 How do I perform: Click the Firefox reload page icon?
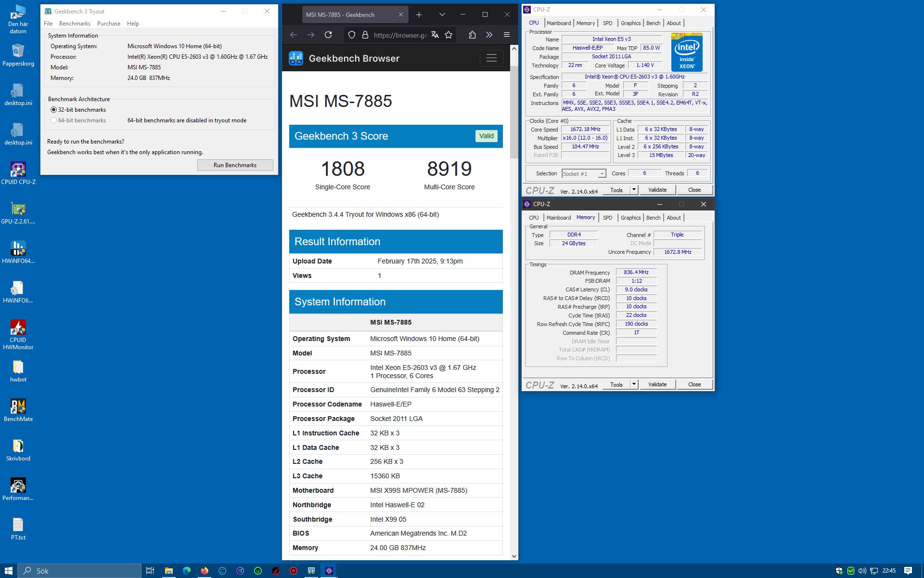pos(328,35)
